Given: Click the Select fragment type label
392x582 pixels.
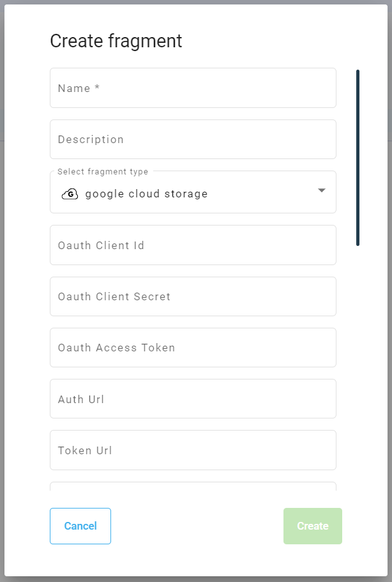Looking at the screenshot, I should click(102, 171).
